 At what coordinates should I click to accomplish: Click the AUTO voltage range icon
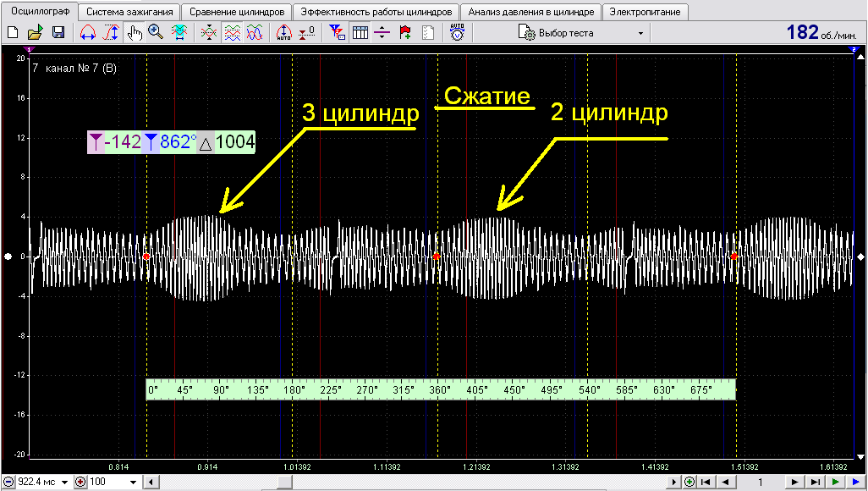[457, 33]
